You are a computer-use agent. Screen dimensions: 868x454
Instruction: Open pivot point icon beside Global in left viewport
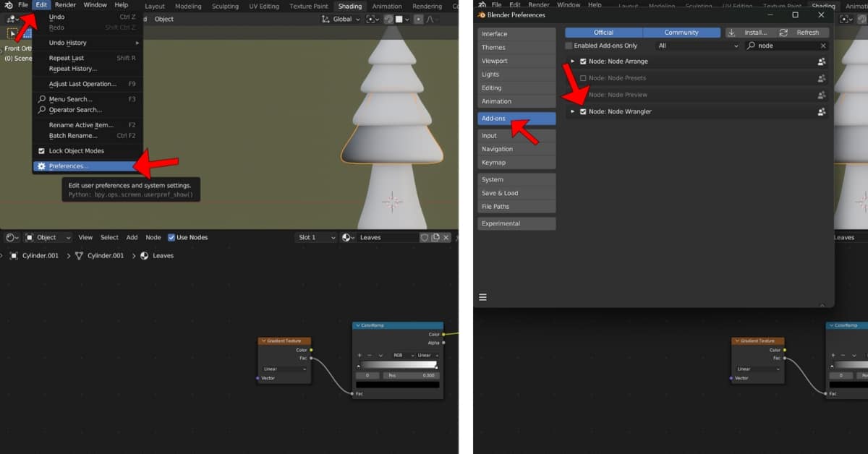point(373,19)
